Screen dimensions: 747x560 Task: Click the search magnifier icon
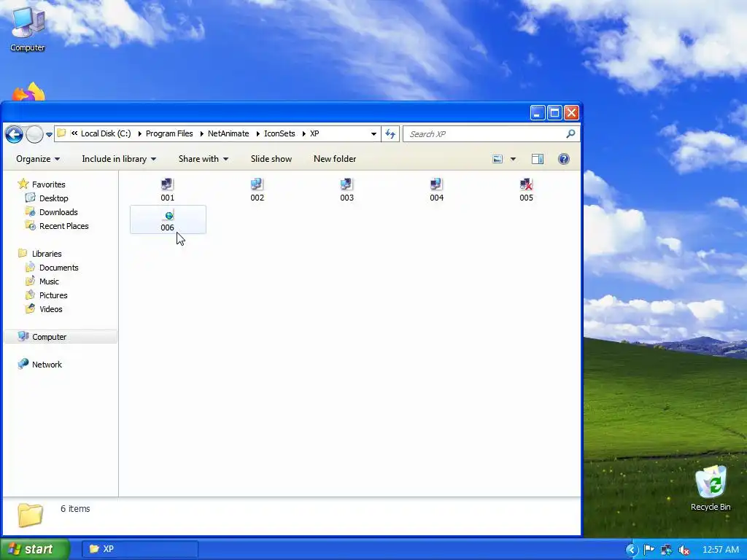(570, 134)
